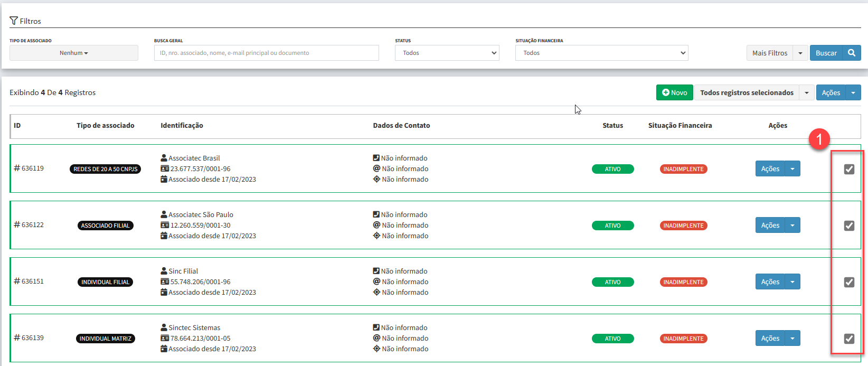Viewport: 868px width, 366px height.
Task: Click the Busca Geral search input field
Action: point(266,53)
